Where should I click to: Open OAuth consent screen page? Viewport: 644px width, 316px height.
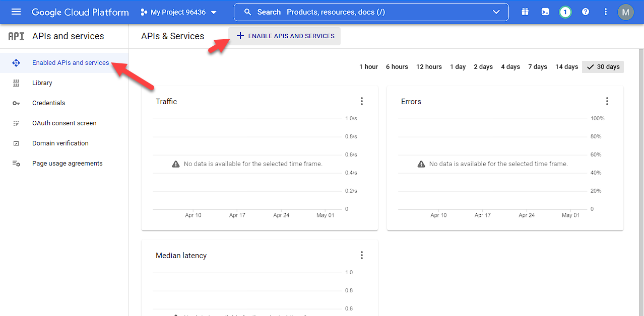tap(65, 123)
